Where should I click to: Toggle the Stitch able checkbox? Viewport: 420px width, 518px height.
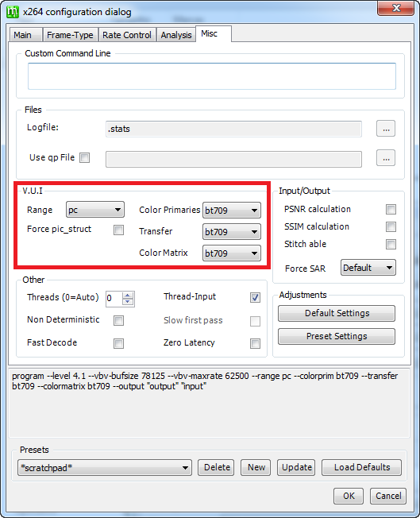tap(391, 244)
